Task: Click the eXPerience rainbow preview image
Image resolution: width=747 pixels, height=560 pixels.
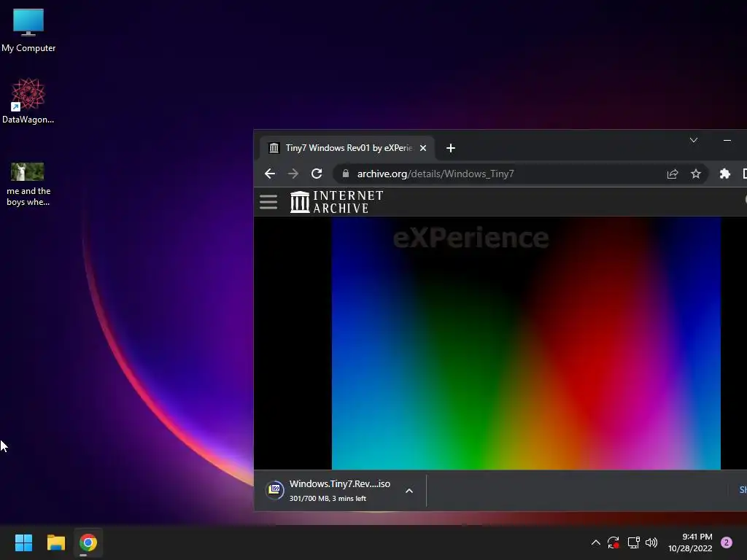Action: [526, 343]
